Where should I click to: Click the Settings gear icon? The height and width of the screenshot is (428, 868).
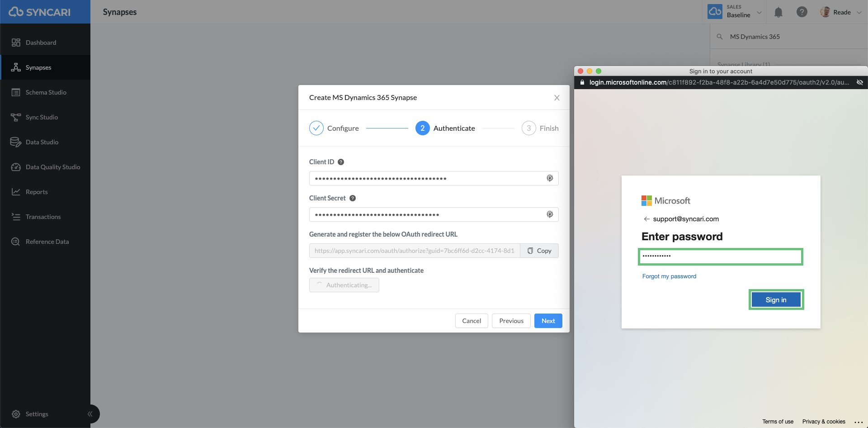[x=16, y=414]
